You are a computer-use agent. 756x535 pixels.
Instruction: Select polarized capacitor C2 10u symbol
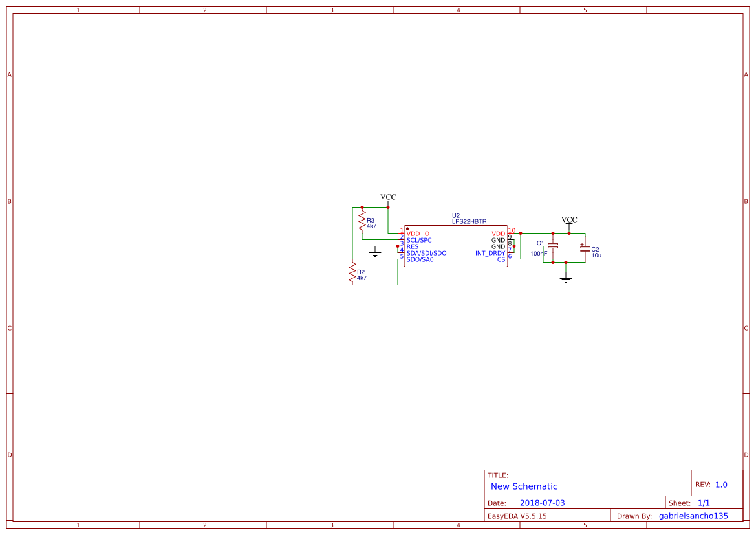(584, 250)
